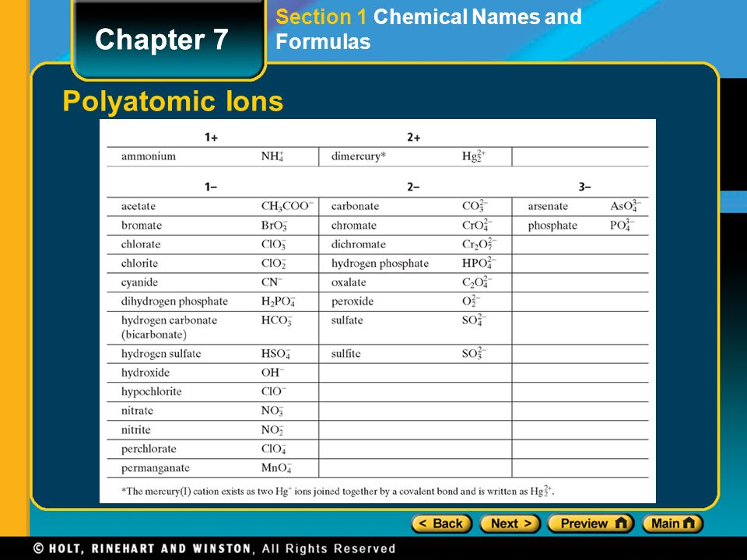Select the 'sulfate' entry

click(x=347, y=320)
